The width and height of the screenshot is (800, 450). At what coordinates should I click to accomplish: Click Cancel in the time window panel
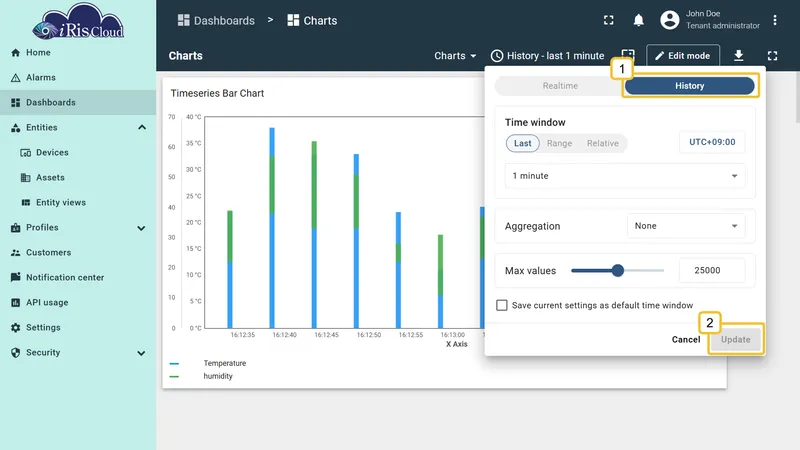coord(686,340)
